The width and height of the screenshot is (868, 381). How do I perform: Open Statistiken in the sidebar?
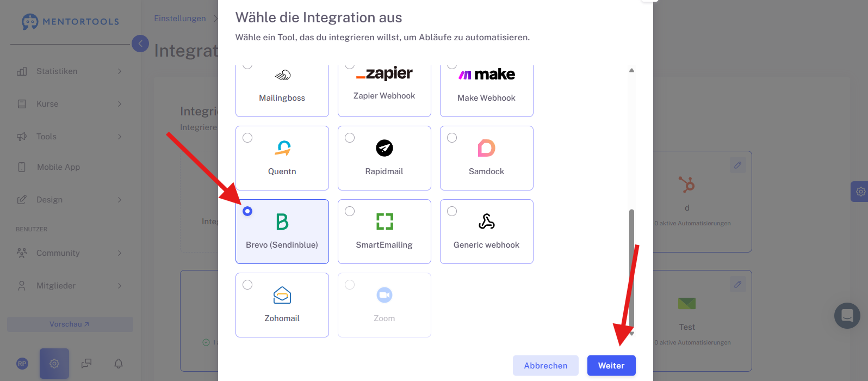[x=70, y=71]
